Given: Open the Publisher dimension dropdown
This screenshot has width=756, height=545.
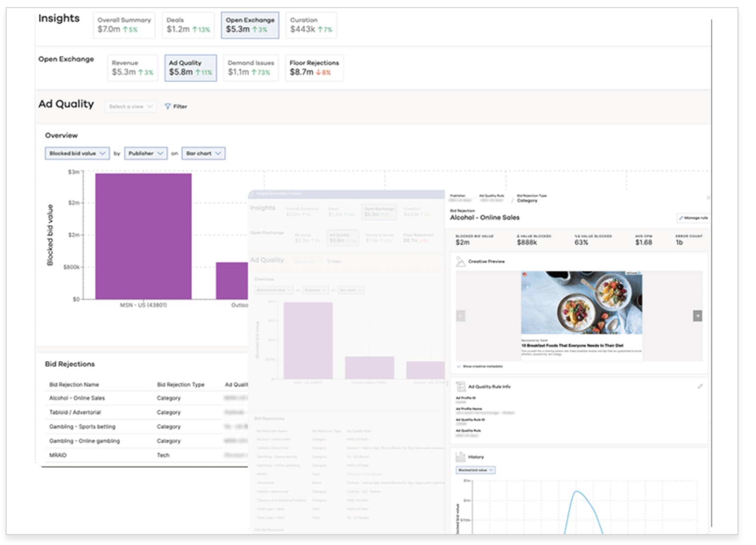Looking at the screenshot, I should point(145,153).
